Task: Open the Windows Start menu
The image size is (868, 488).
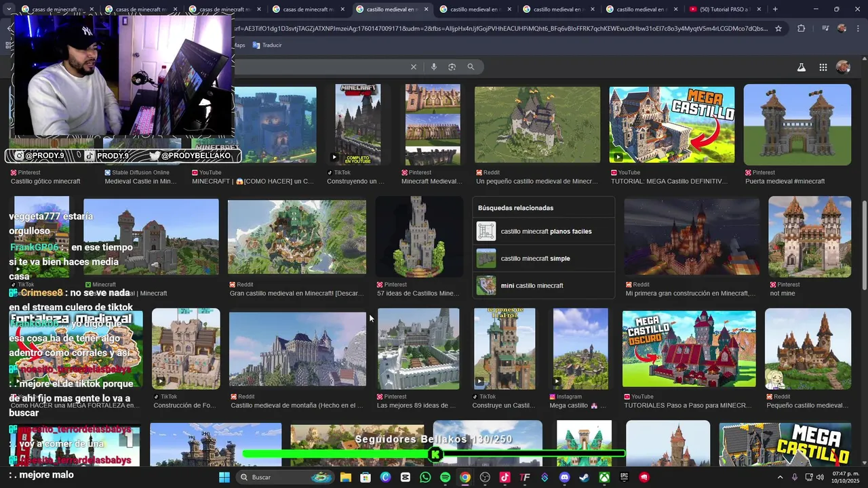Action: (x=224, y=477)
